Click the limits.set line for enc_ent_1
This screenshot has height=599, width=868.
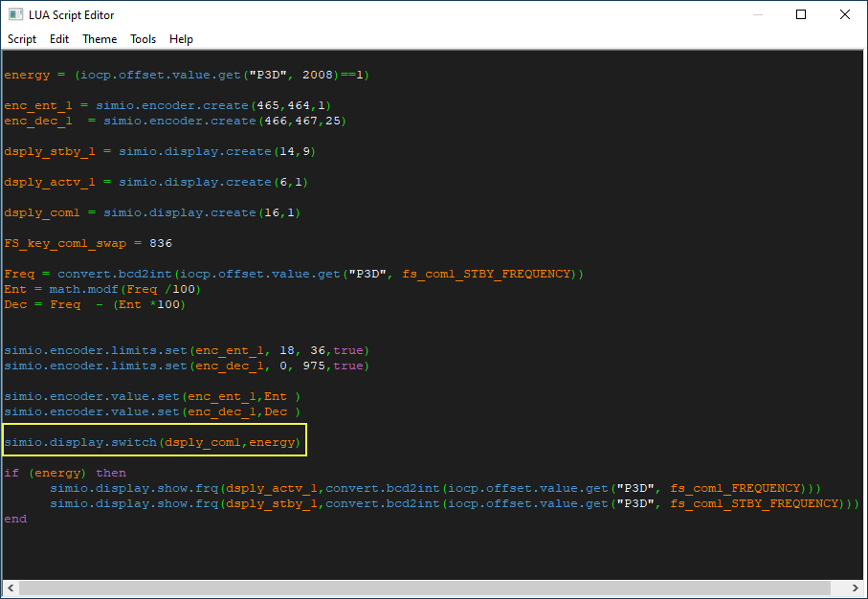(x=187, y=350)
